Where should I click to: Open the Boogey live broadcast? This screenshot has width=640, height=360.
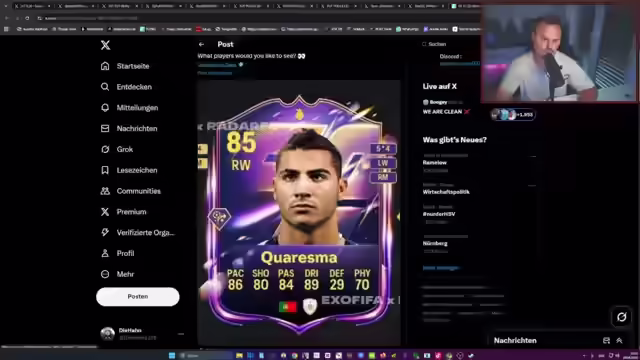pos(446,107)
